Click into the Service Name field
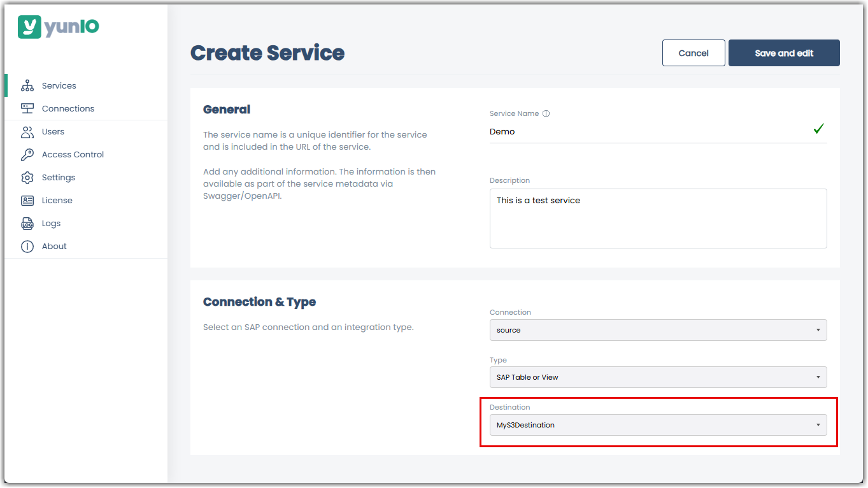 click(x=650, y=132)
